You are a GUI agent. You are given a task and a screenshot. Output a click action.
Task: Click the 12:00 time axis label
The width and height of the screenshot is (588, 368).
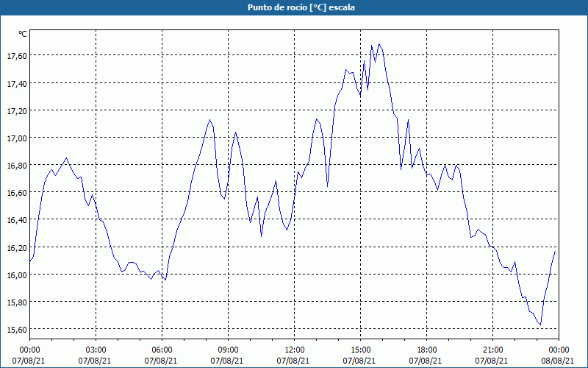click(295, 350)
